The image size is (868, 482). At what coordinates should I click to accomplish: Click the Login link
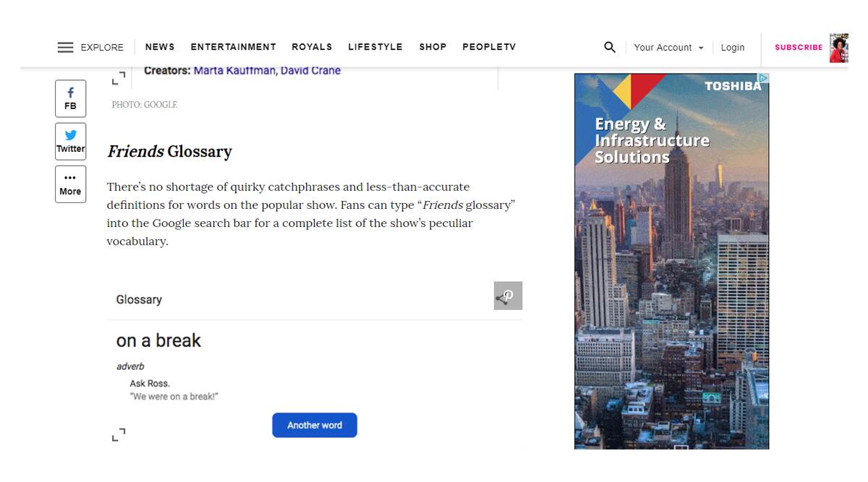[x=733, y=48]
